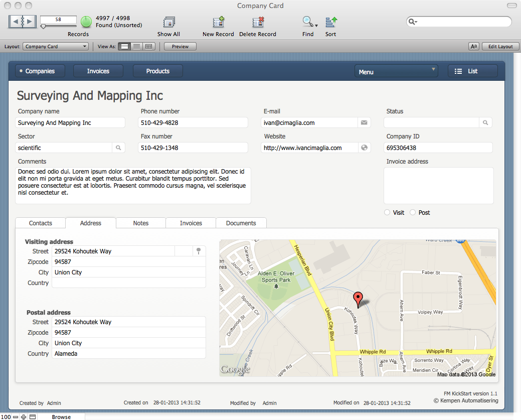521x420 pixels.
Task: Switch to the Invoices tab
Action: point(191,223)
